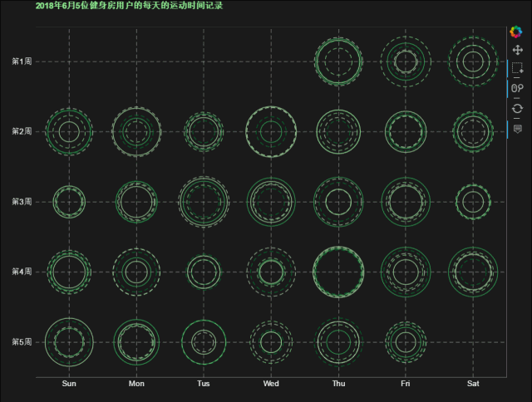This screenshot has height=402, width=532.
Task: Toggle the Wheel Zoom tool
Action: [517, 88]
